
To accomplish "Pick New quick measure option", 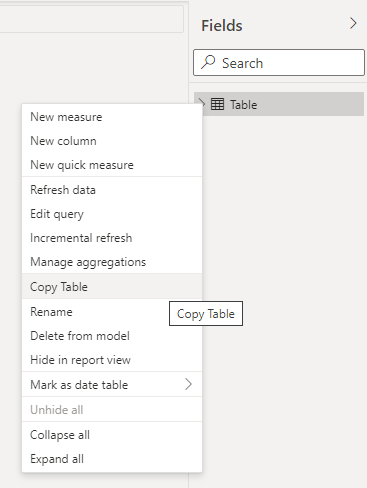I will point(112,165).
